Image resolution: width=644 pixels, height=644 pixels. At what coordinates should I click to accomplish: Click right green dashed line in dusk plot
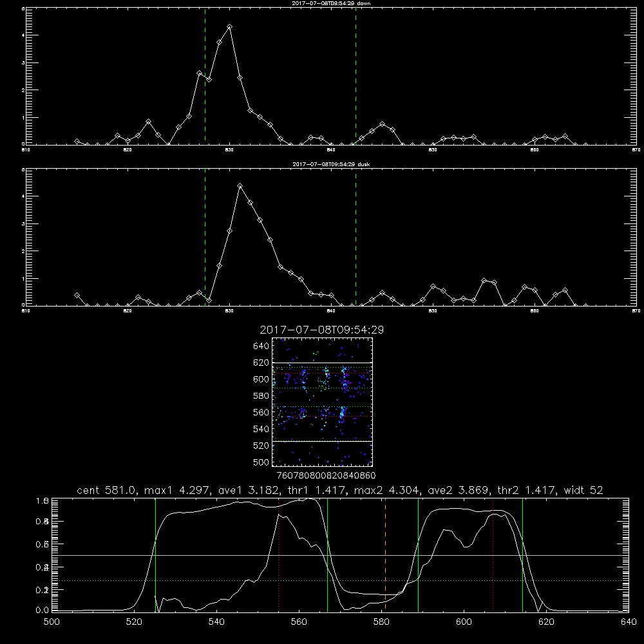(x=355, y=238)
